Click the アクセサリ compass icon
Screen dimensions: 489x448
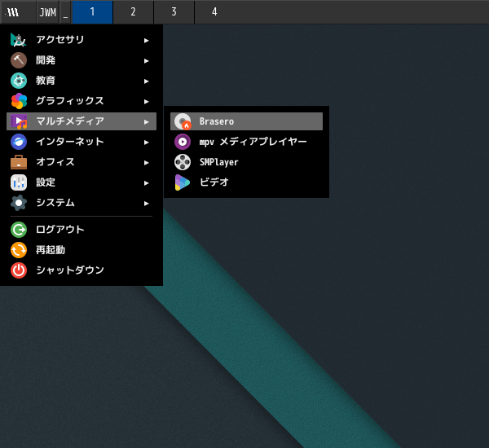click(19, 40)
